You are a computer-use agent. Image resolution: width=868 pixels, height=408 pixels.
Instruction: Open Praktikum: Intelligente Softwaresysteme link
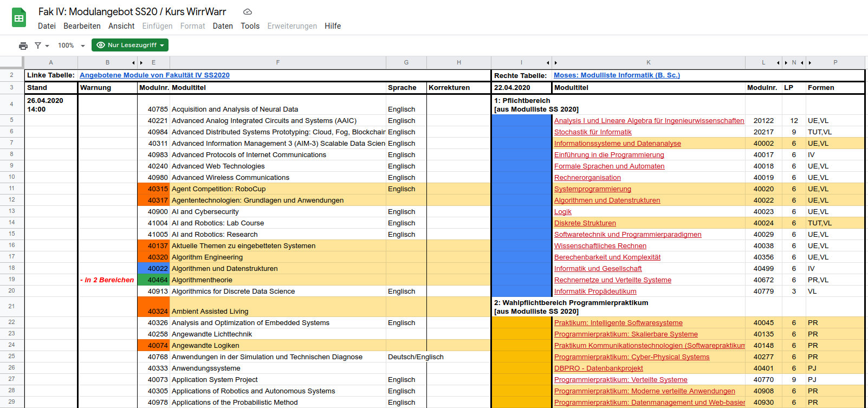618,323
